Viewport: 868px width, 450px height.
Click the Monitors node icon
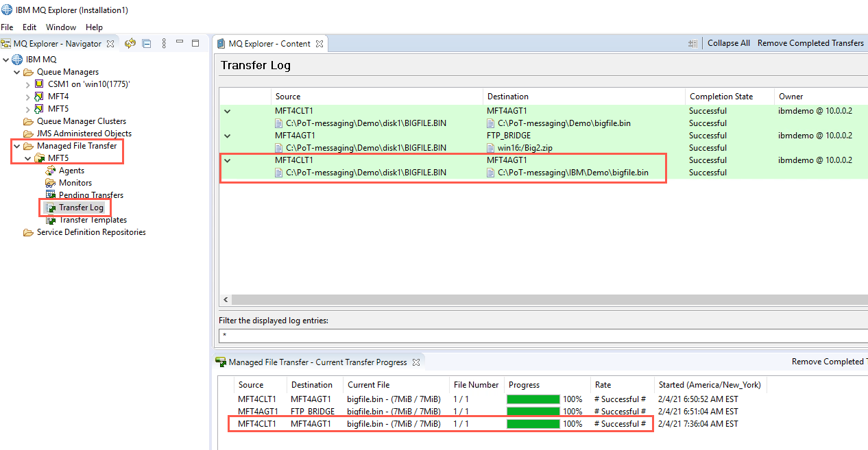click(x=50, y=183)
